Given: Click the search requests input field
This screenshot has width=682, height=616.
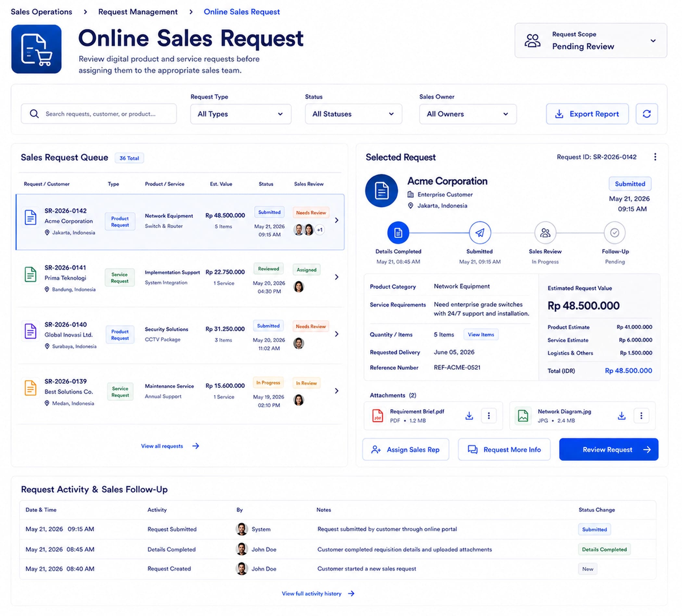Looking at the screenshot, I should point(99,114).
